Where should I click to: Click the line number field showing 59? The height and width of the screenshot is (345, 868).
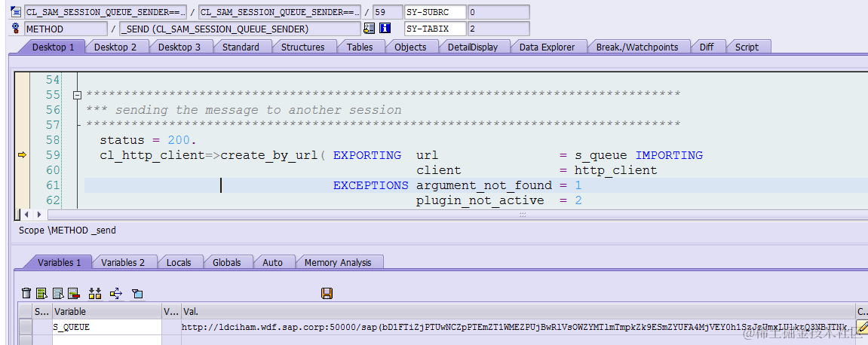click(x=388, y=12)
